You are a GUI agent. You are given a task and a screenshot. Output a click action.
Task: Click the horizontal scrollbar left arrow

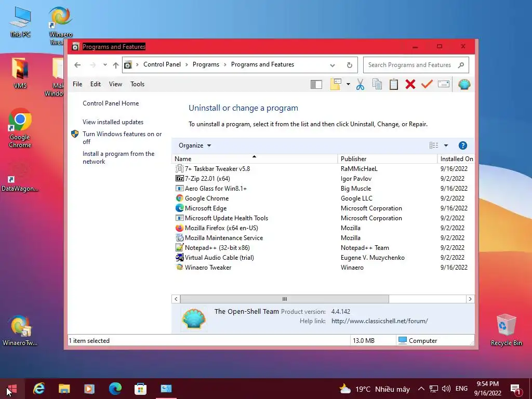pos(176,299)
